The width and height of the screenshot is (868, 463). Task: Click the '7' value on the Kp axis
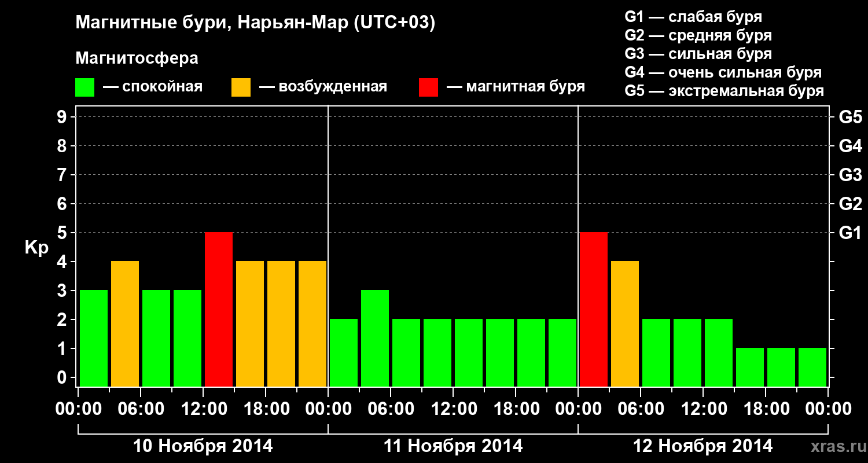(x=63, y=175)
